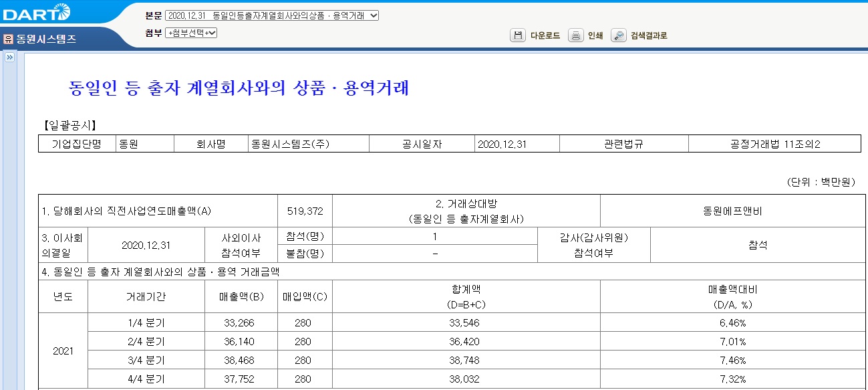Open the 본문 document selection dropdown
Viewport: 868px width, 390px height.
pos(272,15)
